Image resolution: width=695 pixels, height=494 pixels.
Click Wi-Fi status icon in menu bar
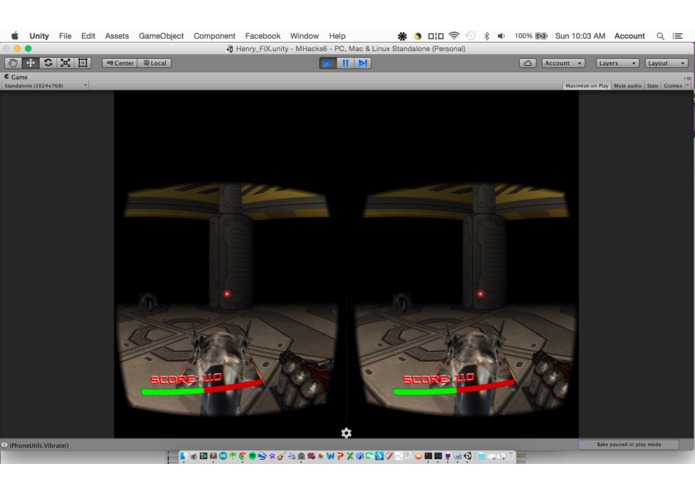point(454,36)
